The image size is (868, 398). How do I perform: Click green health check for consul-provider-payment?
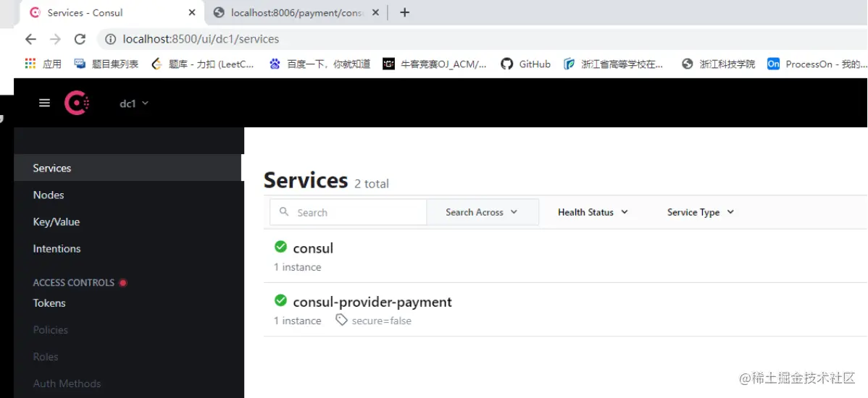(x=280, y=300)
